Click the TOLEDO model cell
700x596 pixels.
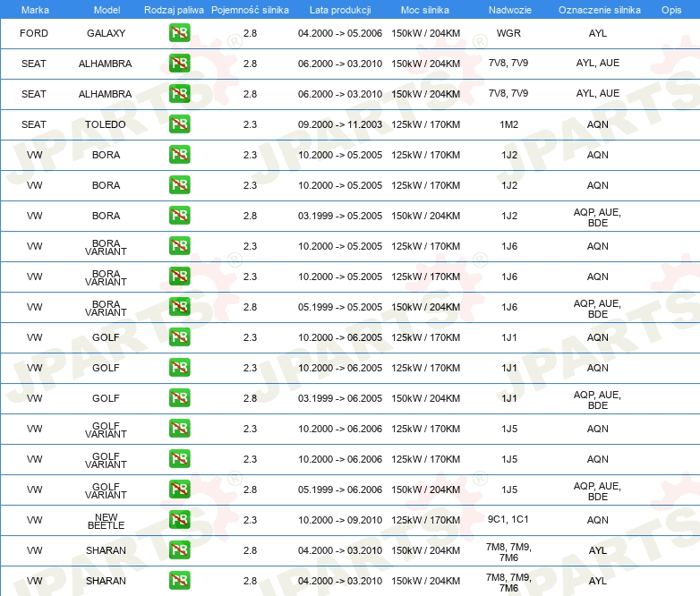pyautogui.click(x=106, y=124)
